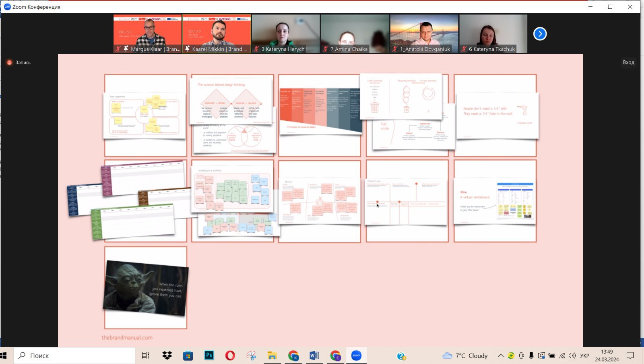Open Task View from taskbar
This screenshot has height=364, width=644.
coord(146,356)
